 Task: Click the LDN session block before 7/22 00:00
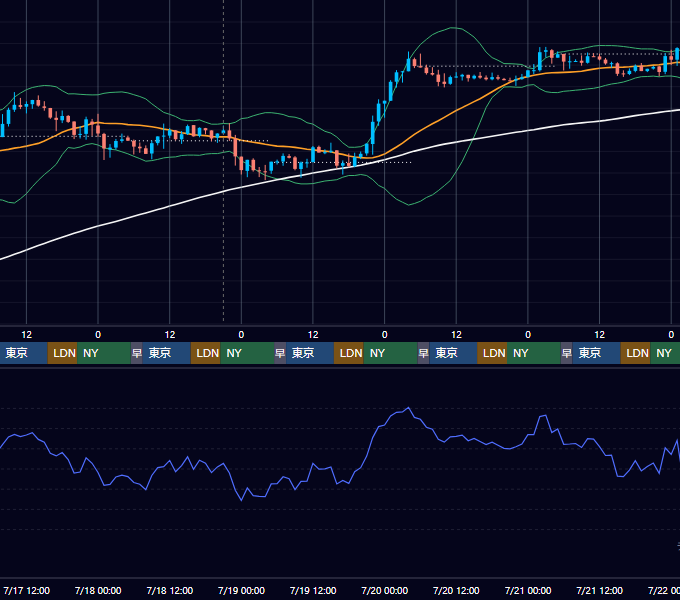point(635,353)
